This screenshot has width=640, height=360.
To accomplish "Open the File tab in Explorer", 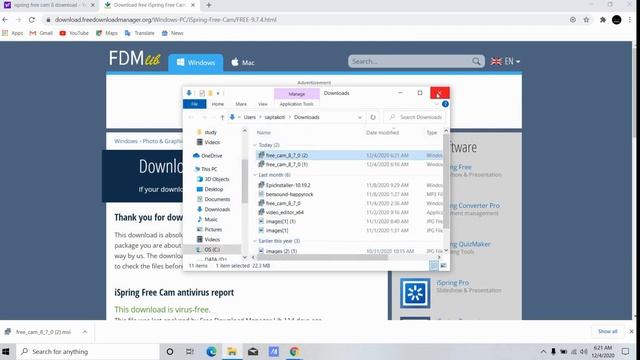I will pyautogui.click(x=194, y=104).
